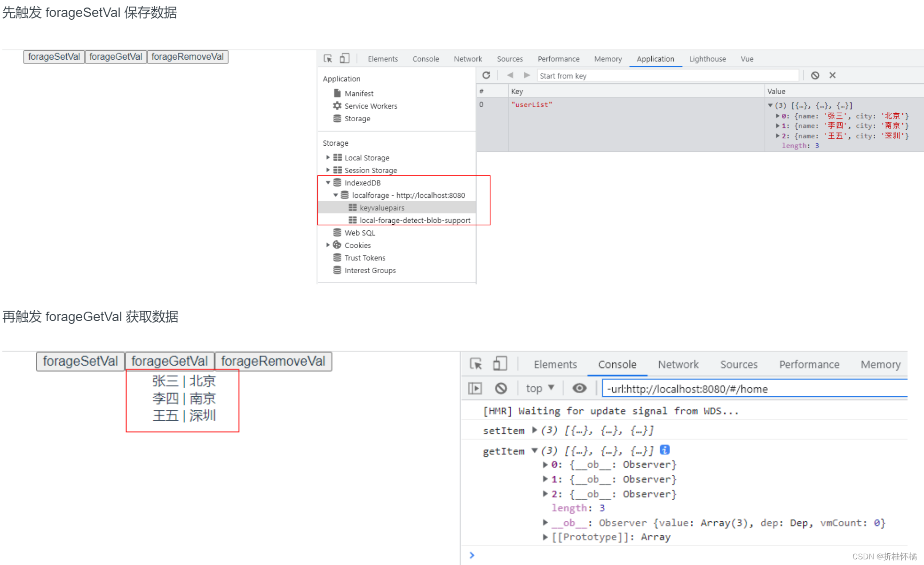This screenshot has width=924, height=565.
Task: Focus the console filter input field
Action: click(x=755, y=389)
